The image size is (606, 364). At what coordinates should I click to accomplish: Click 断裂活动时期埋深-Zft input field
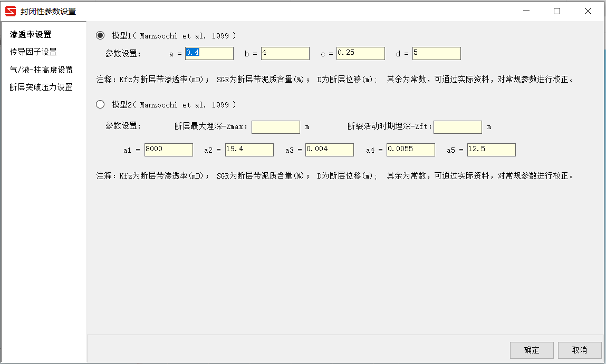coord(458,127)
